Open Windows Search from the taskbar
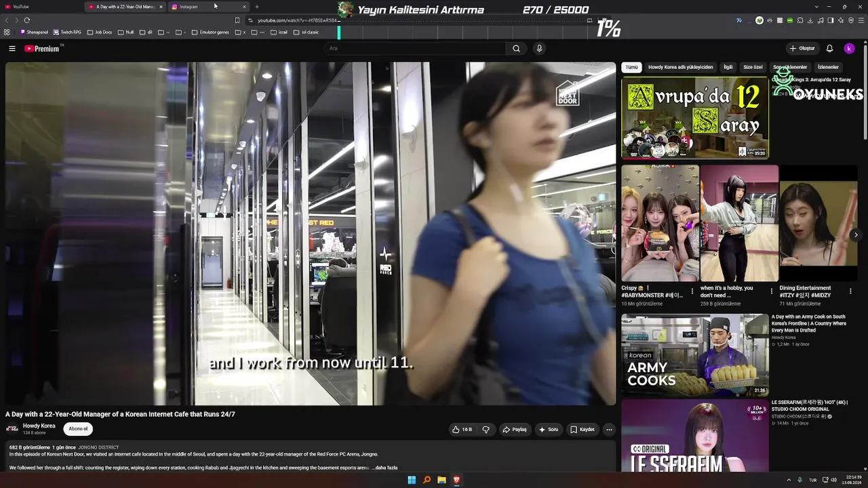The height and width of the screenshot is (488, 868). 427,480
